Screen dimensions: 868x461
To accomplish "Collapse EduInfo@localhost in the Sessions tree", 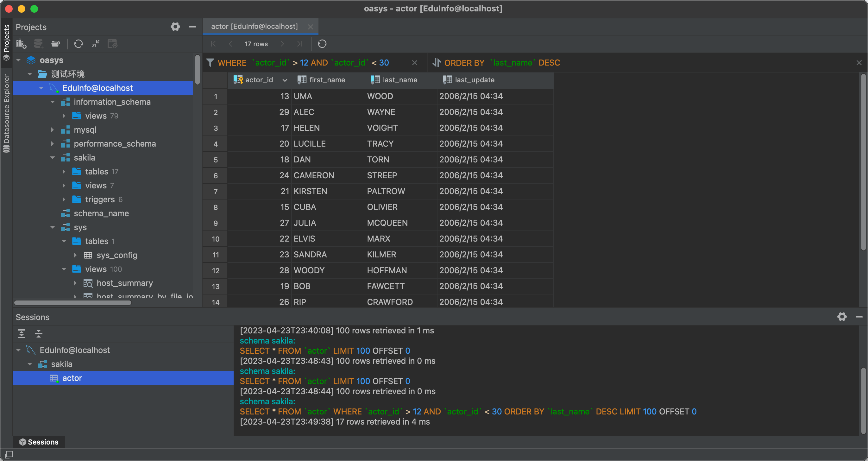I will tap(19, 350).
